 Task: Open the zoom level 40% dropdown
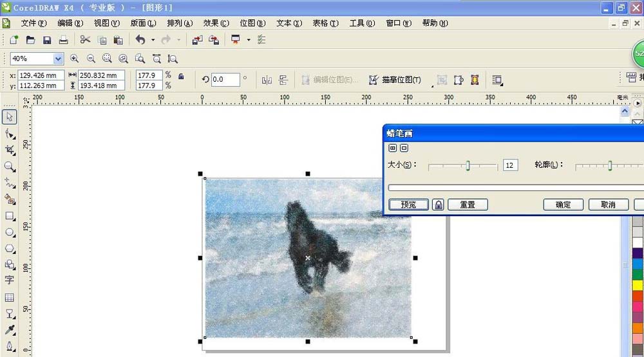tap(59, 59)
